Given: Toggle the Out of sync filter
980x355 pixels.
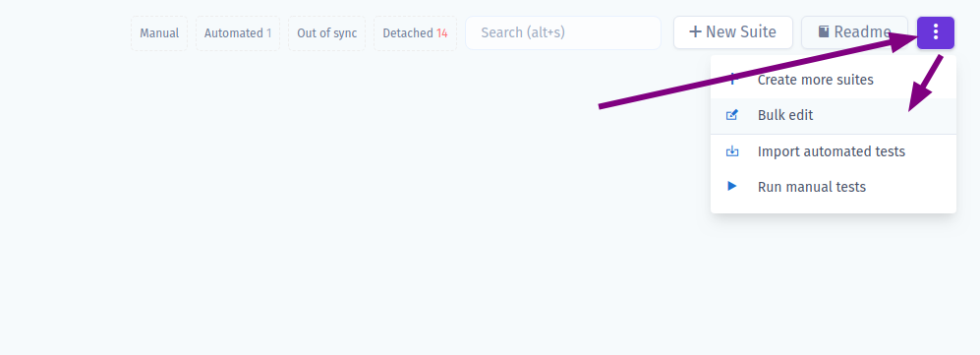Looking at the screenshot, I should point(327,33).
